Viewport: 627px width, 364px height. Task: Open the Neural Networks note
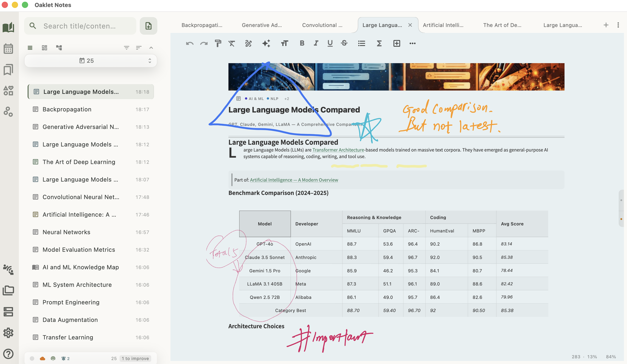91,232
